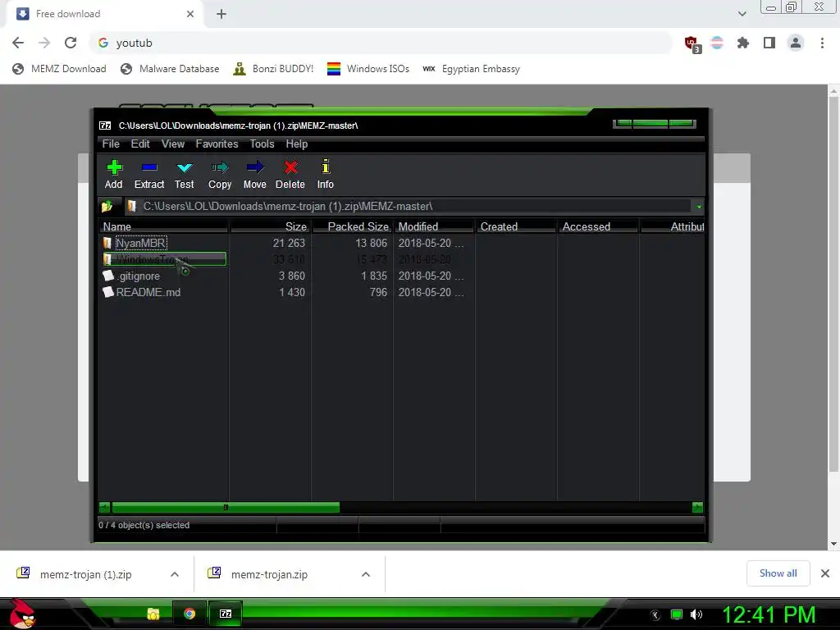This screenshot has width=840, height=630.
Task: Select the WindowsTrojan folder
Action: pos(164,259)
